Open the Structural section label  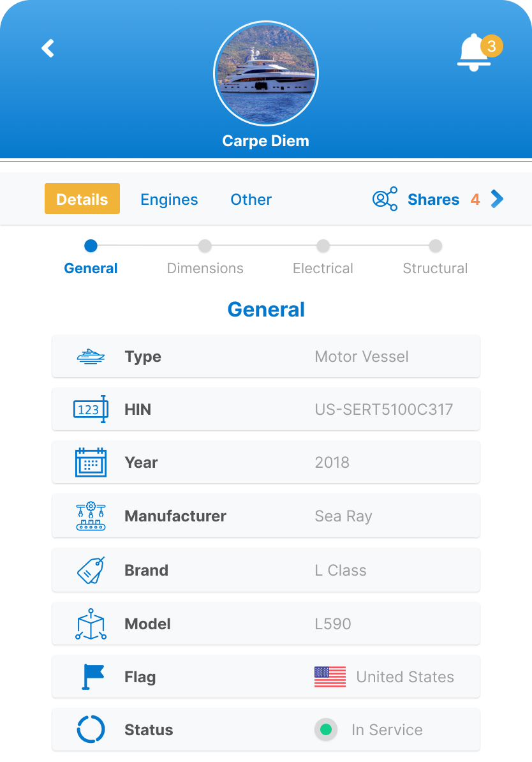(435, 268)
